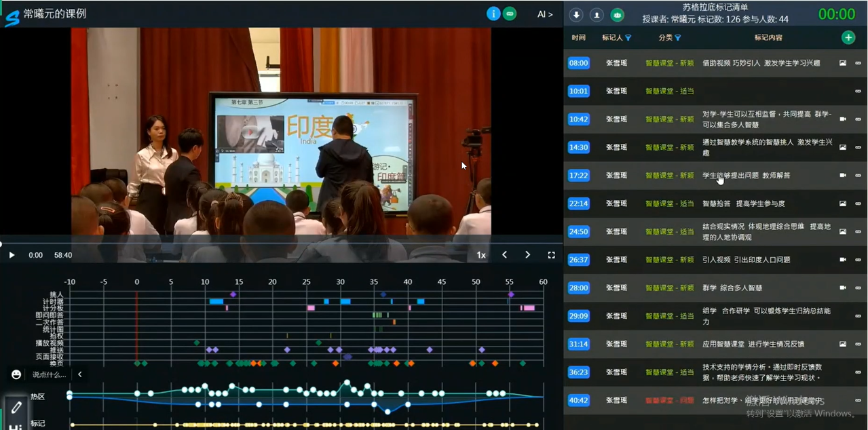Collapse the comment box with chevron
Image resolution: width=868 pixels, height=430 pixels.
click(x=80, y=374)
